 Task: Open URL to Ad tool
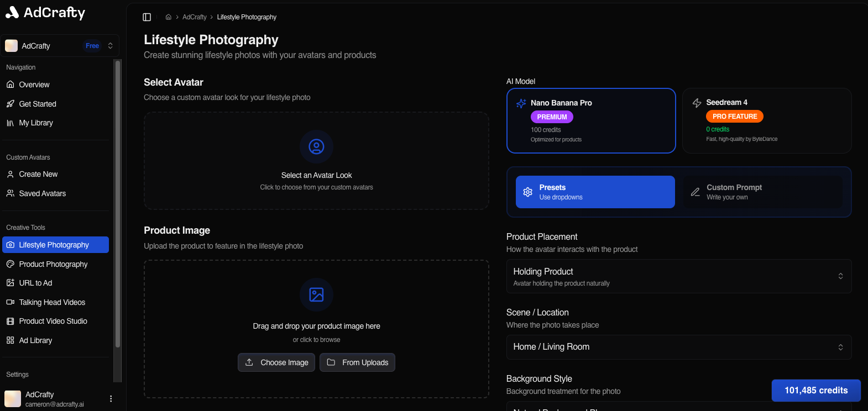pos(55,283)
